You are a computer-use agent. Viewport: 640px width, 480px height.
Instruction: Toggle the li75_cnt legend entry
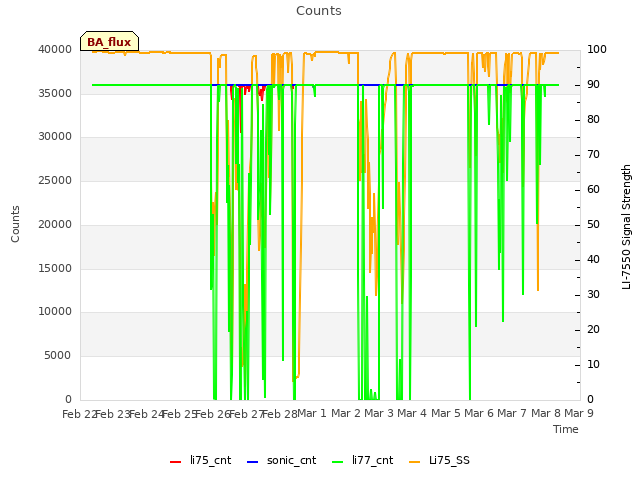(x=200, y=461)
